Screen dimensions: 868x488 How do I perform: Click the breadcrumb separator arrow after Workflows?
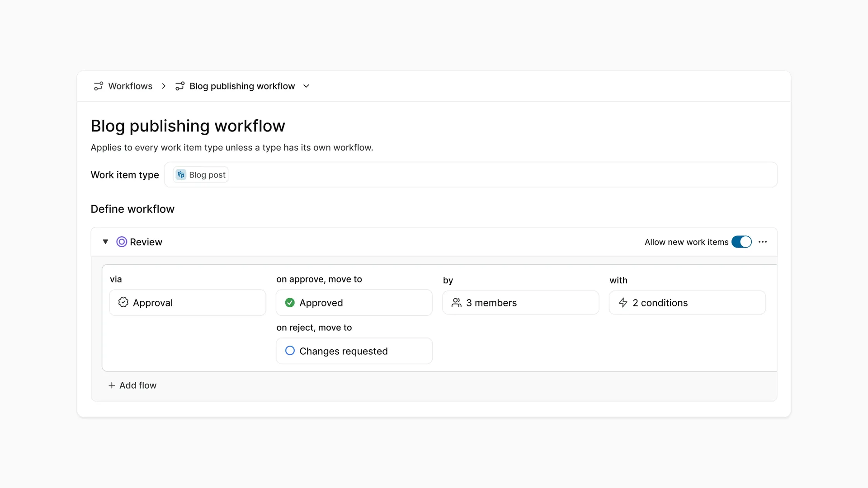(x=164, y=86)
